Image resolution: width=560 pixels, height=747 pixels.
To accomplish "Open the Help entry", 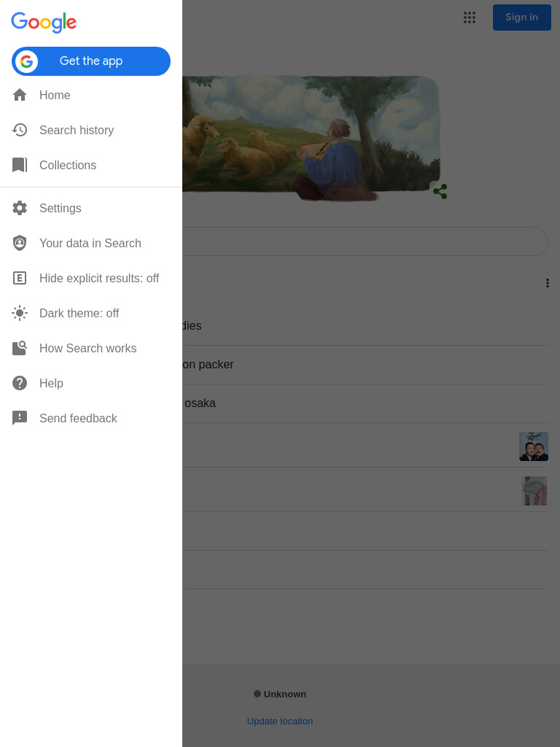I will point(91,383).
